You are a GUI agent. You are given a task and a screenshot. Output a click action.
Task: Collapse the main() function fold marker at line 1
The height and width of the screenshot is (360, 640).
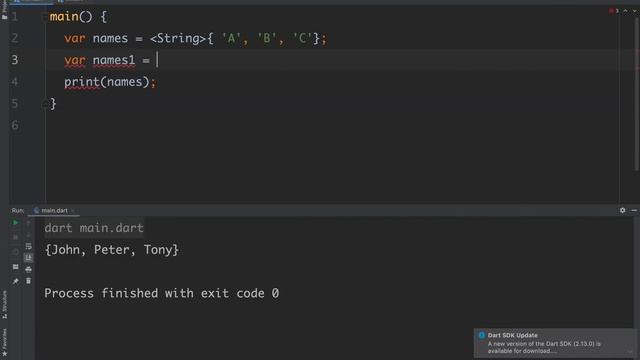click(x=44, y=17)
